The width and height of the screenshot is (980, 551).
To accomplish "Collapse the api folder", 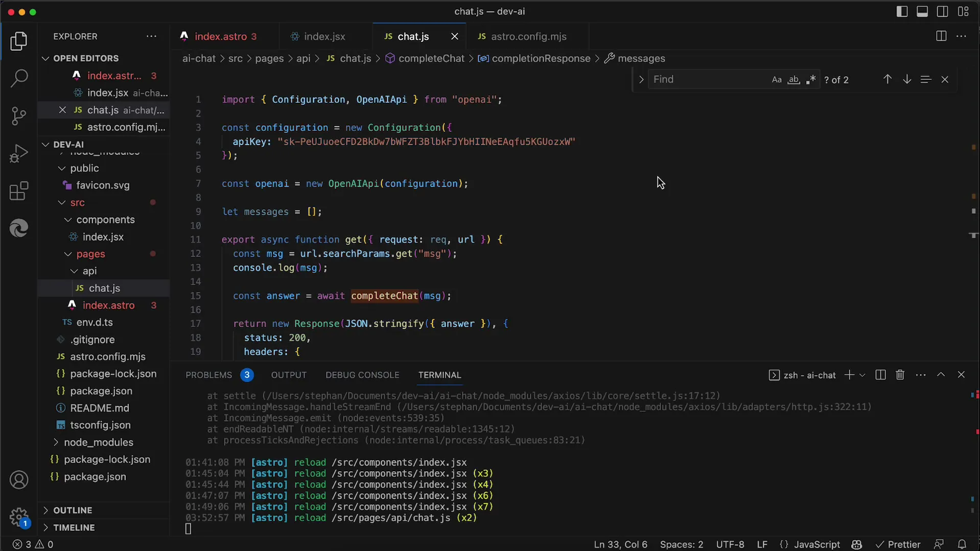I will (x=89, y=271).
